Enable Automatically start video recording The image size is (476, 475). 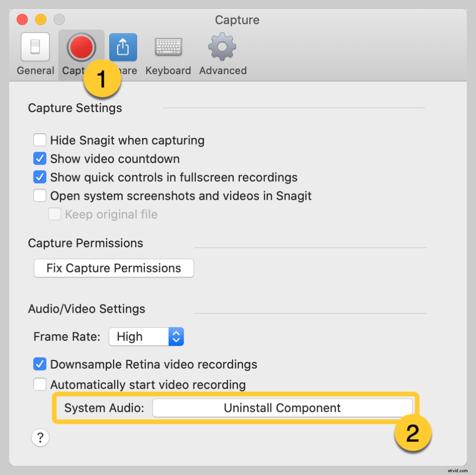point(40,384)
